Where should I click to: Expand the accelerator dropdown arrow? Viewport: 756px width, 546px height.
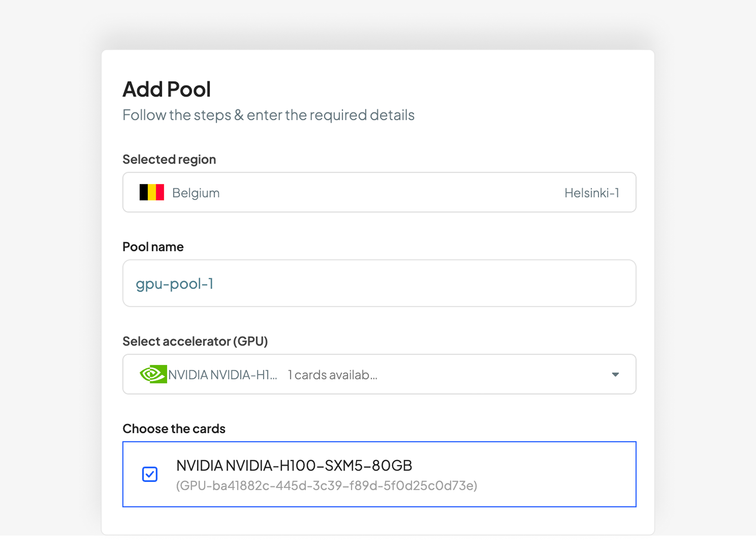point(615,374)
